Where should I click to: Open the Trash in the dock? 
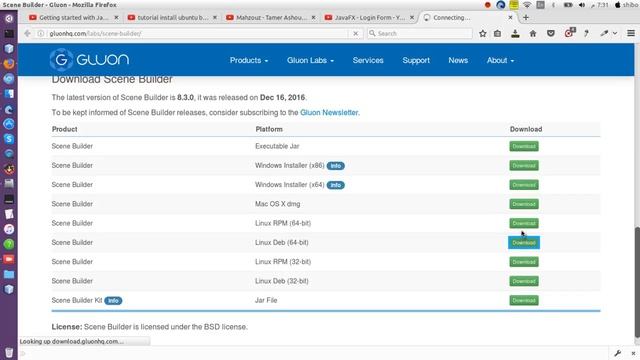(x=9, y=352)
